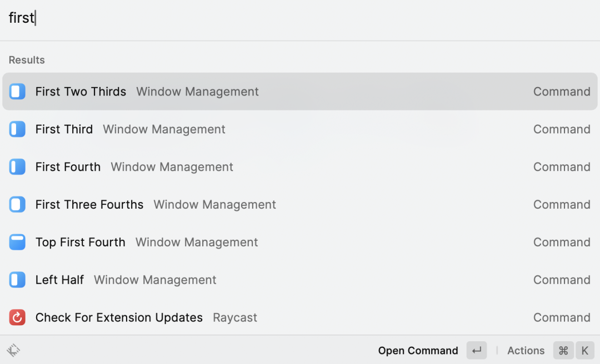
Task: Click the Raycast logo icon in the bottom bar
Action: click(x=13, y=350)
